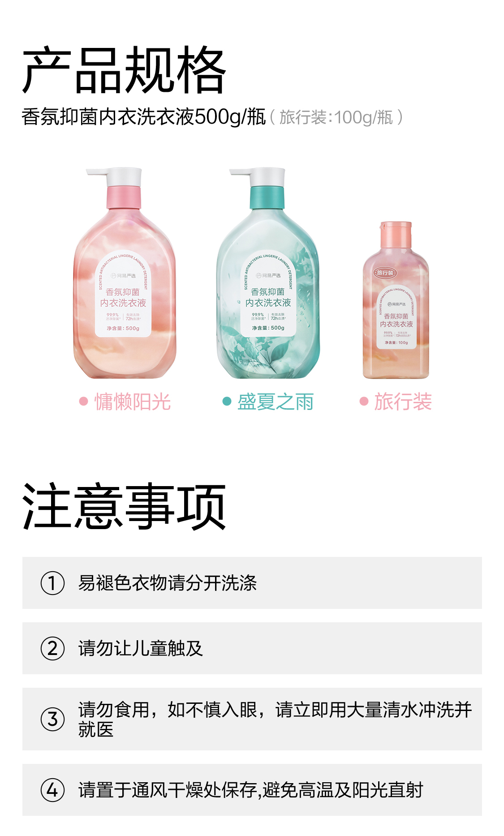The width and height of the screenshot is (504, 836).
Task: Click the pink dot beside 慵懒阳光
Action: pyautogui.click(x=83, y=401)
